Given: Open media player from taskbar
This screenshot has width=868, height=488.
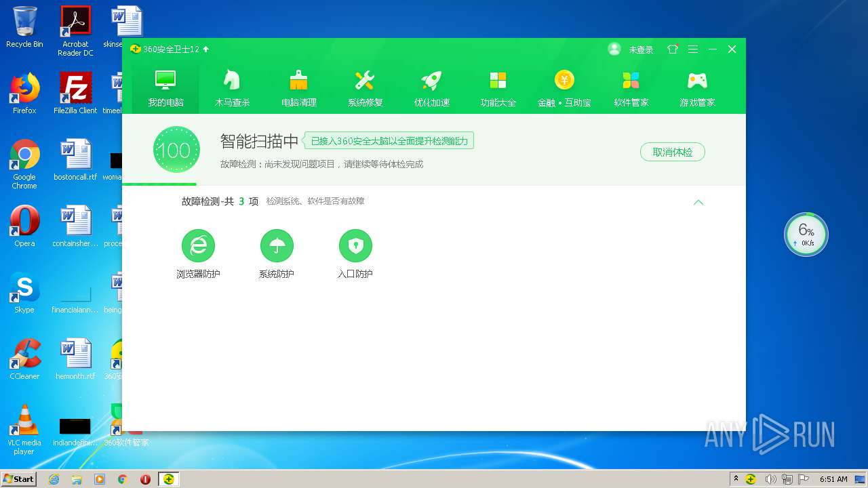Looking at the screenshot, I should pyautogui.click(x=100, y=479).
